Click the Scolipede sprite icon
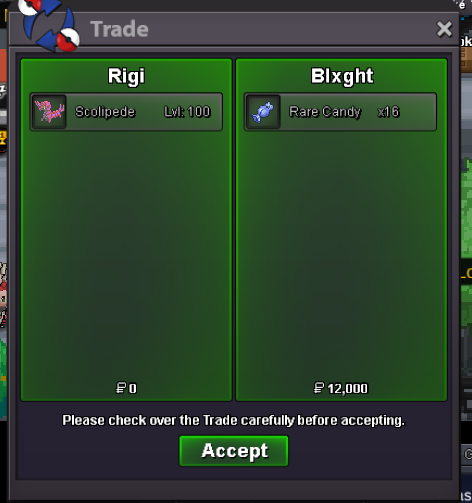 [x=49, y=112]
